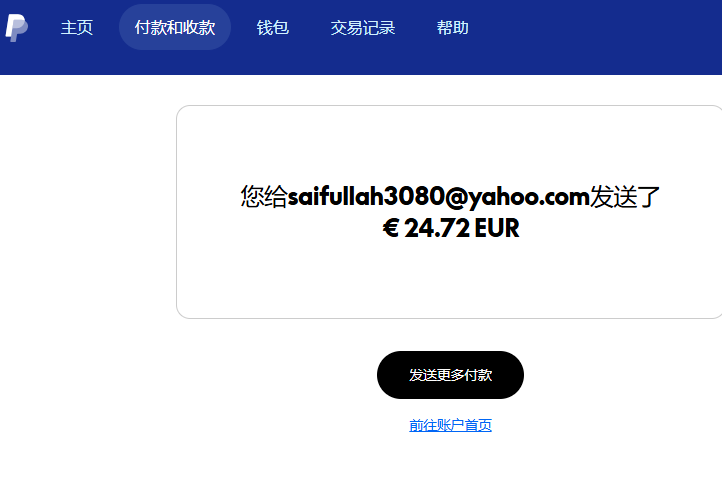Click the 发送更多付款 button

click(450, 375)
